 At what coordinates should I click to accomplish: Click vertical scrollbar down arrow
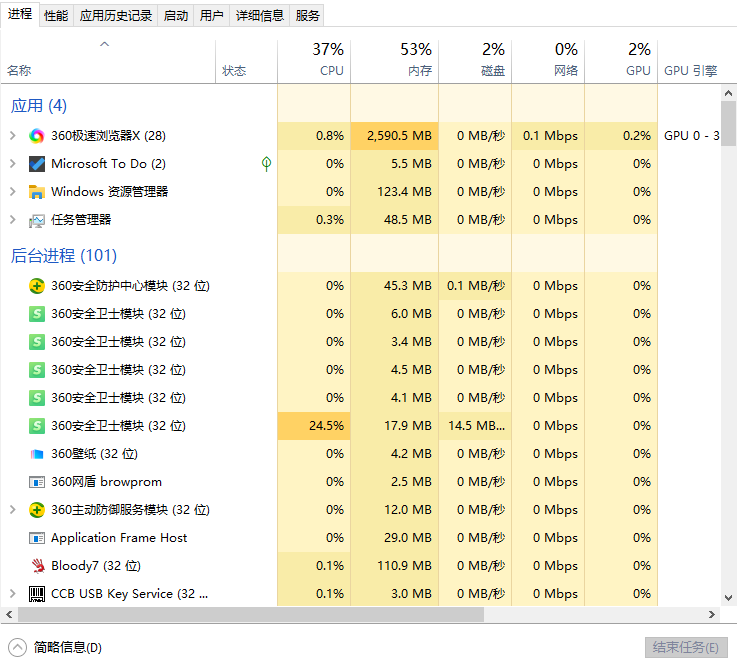click(x=729, y=598)
